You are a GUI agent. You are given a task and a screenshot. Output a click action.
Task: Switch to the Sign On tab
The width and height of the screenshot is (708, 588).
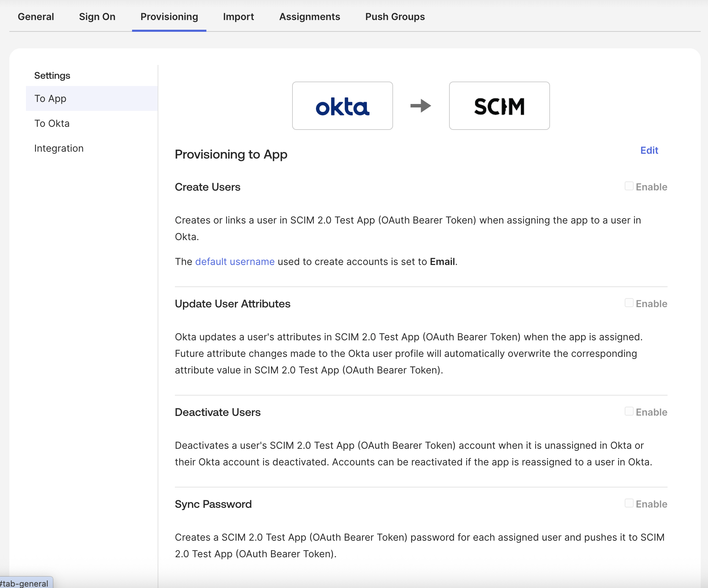[97, 17]
